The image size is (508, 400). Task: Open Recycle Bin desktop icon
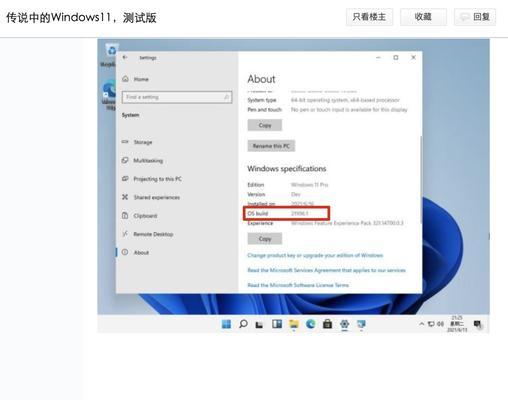tap(111, 53)
